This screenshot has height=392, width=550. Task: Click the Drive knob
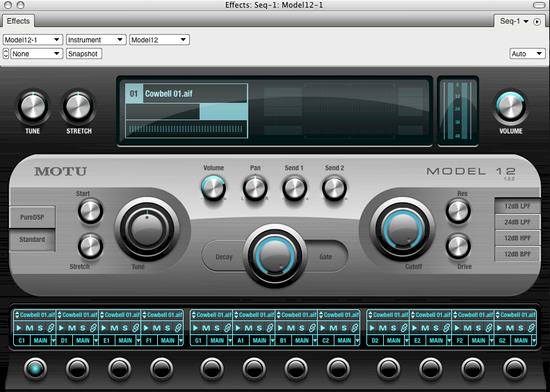458,246
